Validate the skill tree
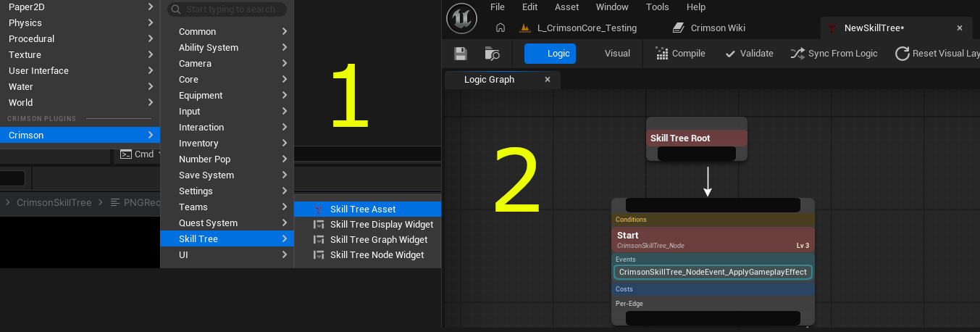980x332 pixels. point(749,54)
